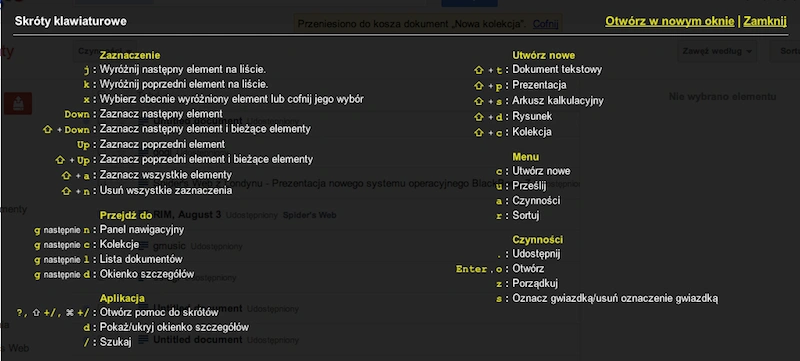800x361 pixels.
Task: Open the Czynności dropdown behind overlay
Action: tap(105, 51)
